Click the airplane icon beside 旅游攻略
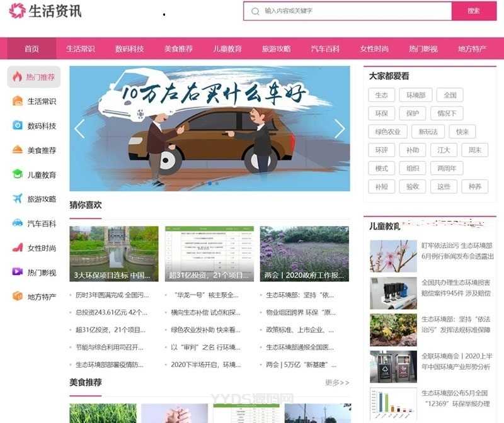Image resolution: width=504 pixels, height=423 pixels. (x=18, y=198)
